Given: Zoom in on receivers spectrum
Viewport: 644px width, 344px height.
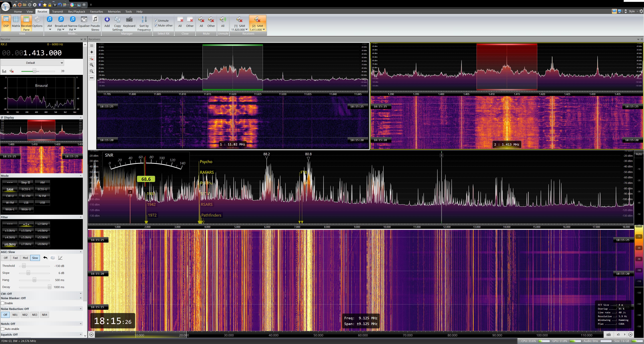Looking at the screenshot, I should pos(92,65).
